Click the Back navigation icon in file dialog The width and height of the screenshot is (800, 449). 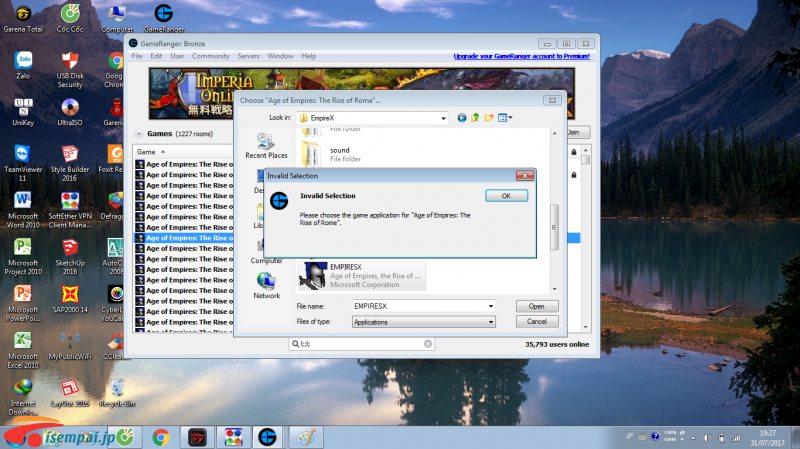(461, 118)
